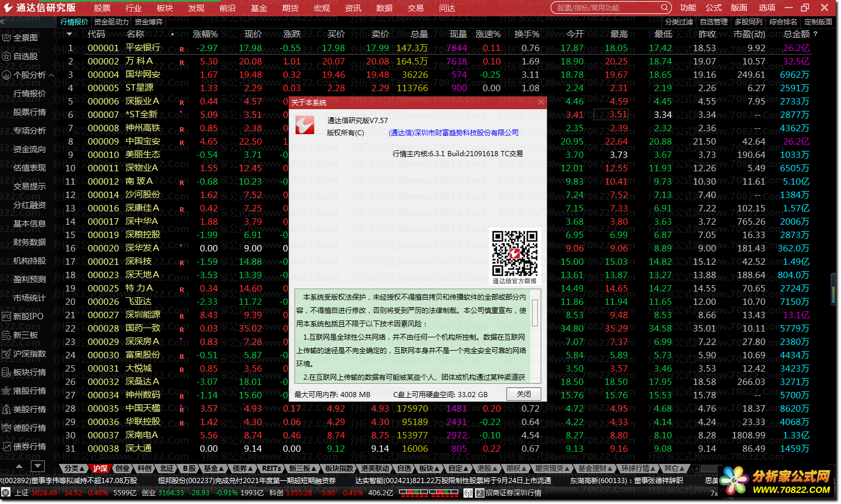The image size is (841, 504).
Task: Open the 分类▲ bottom tab menu
Action: tap(74, 468)
